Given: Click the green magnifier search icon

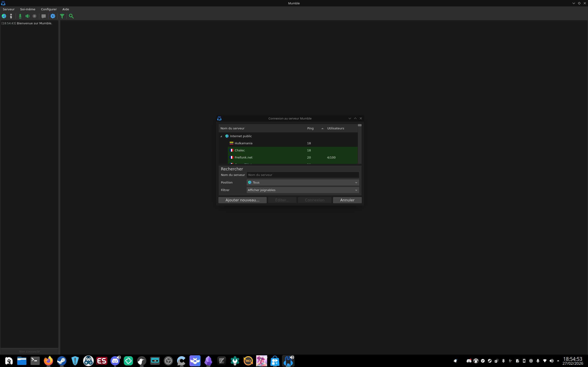Looking at the screenshot, I should [x=71, y=16].
